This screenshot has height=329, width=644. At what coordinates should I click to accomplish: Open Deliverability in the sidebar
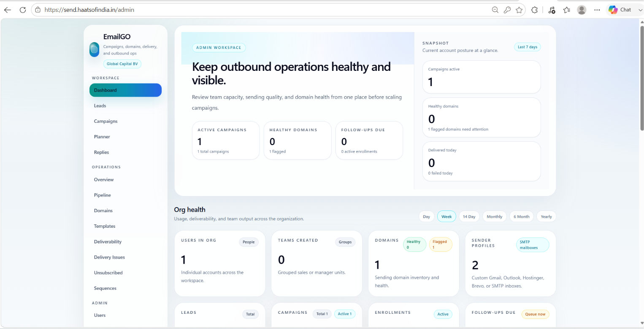[125, 242]
